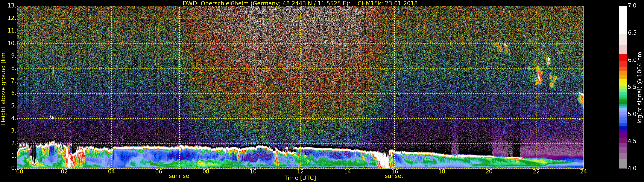Viewport: 644px width, 182px height.
Task: Click the '7.0' colorbar tick label
Action: [x=632, y=6]
